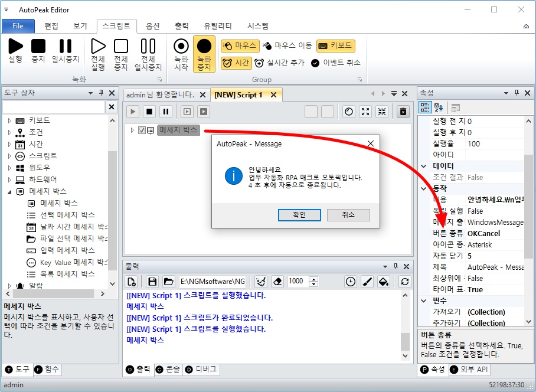
Task: Close the AutoPeak - Message dialog
Action: pyautogui.click(x=371, y=144)
